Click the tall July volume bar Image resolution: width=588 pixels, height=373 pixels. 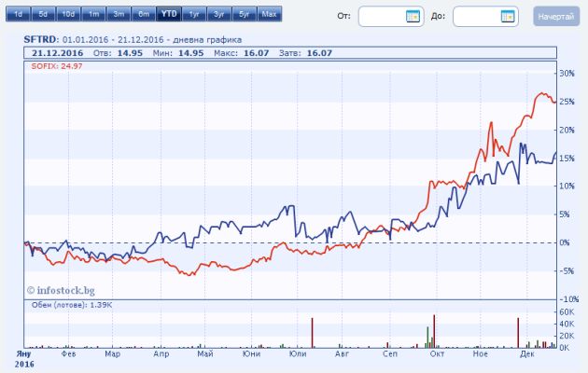(312, 333)
